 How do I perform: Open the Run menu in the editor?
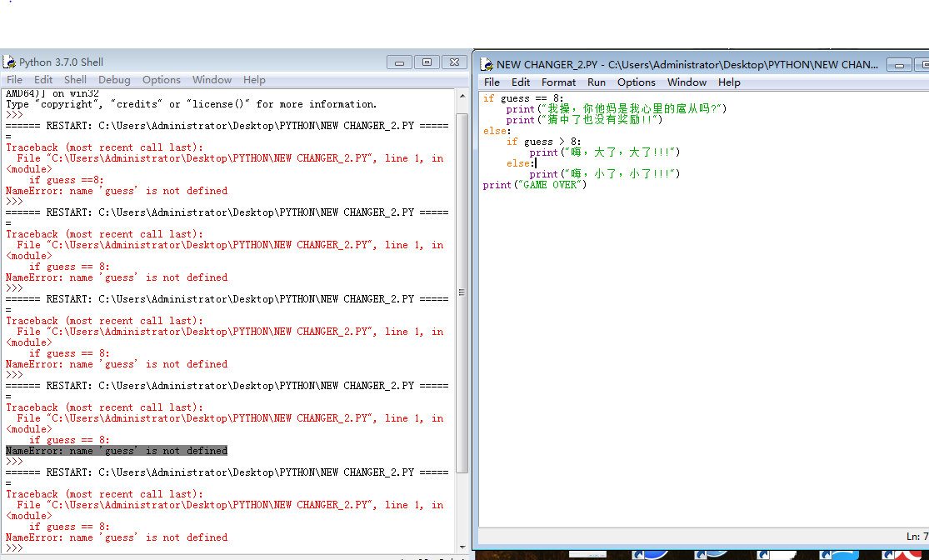coord(596,82)
